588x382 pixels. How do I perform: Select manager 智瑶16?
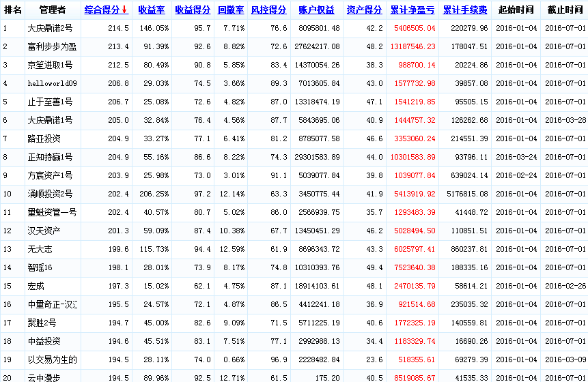pos(40,267)
